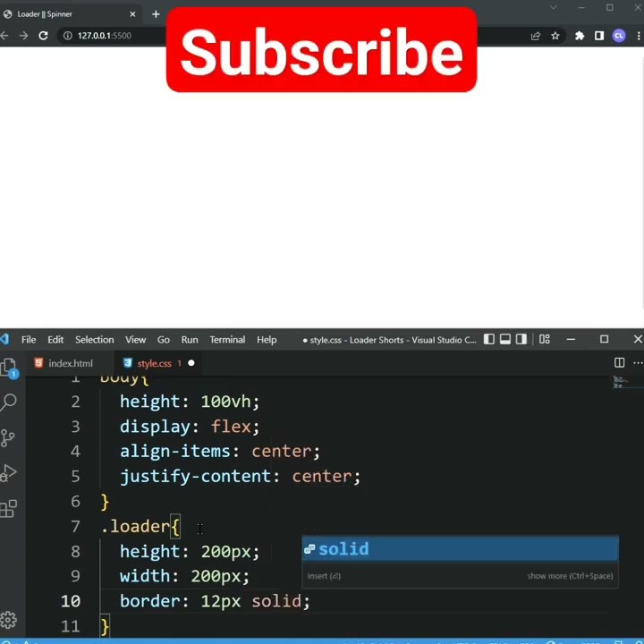The width and height of the screenshot is (644, 644).
Task: View site information for 127.0.0.1
Action: 67,36
